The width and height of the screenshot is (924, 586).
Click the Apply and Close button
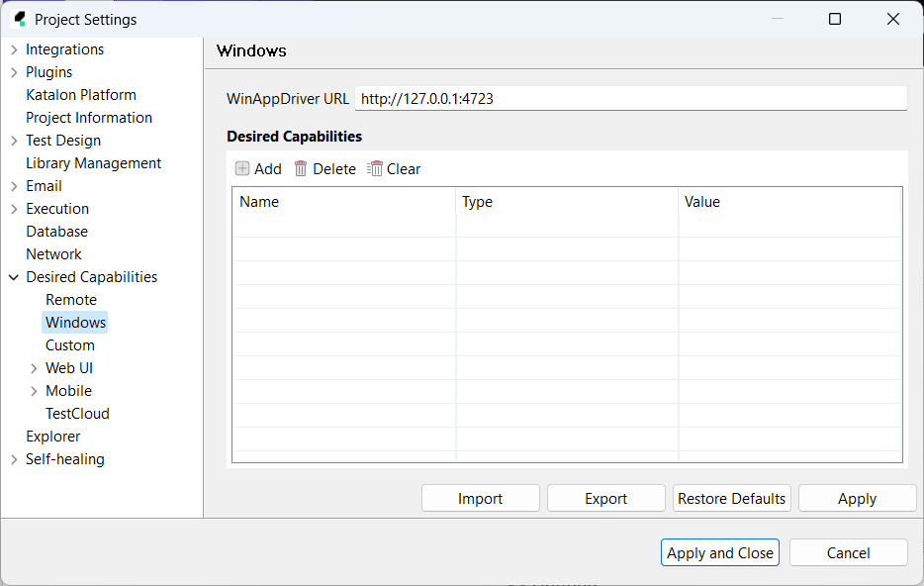pos(719,553)
